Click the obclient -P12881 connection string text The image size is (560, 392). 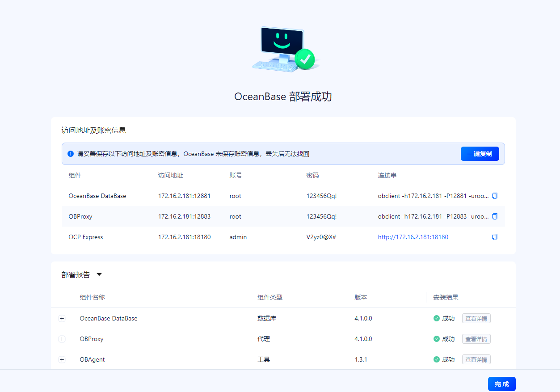point(433,196)
